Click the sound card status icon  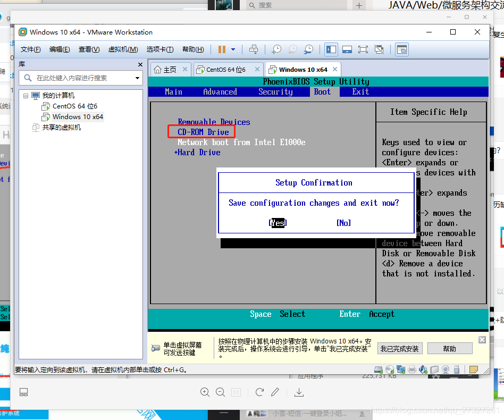tap(423, 369)
